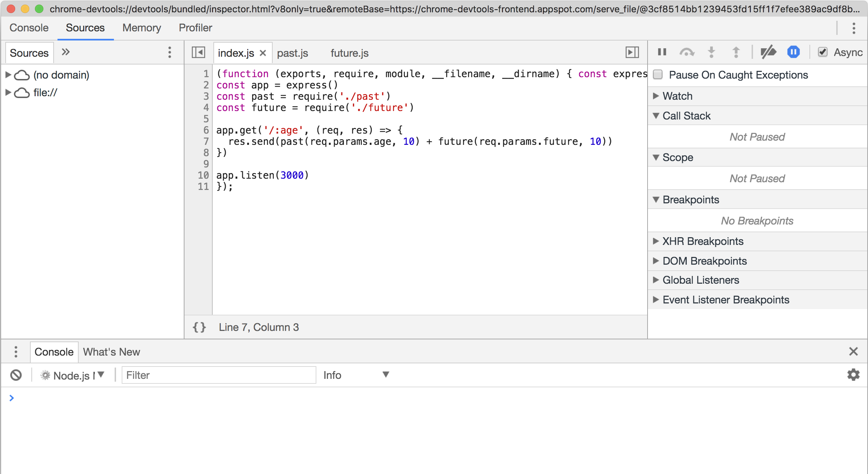868x474 pixels.
Task: Click the step into function icon
Action: 711,52
